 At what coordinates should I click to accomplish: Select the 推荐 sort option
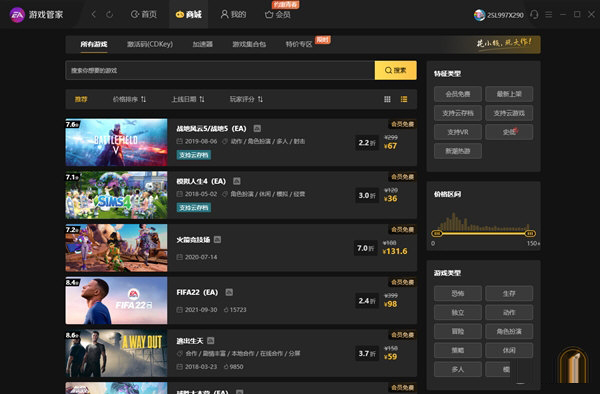(x=81, y=99)
